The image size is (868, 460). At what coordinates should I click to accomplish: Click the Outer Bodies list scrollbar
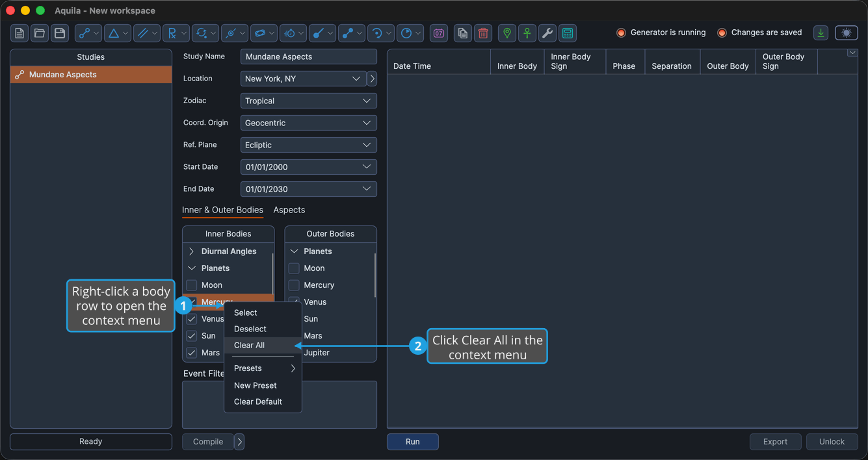[375, 275]
